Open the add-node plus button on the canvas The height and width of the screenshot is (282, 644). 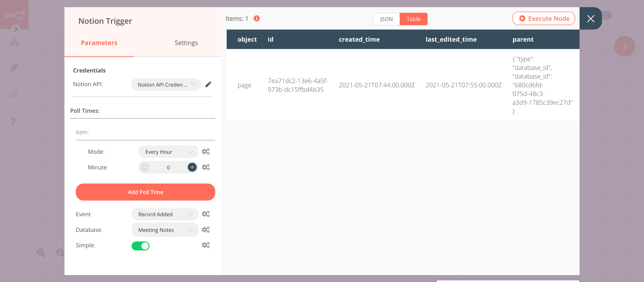pos(624,46)
